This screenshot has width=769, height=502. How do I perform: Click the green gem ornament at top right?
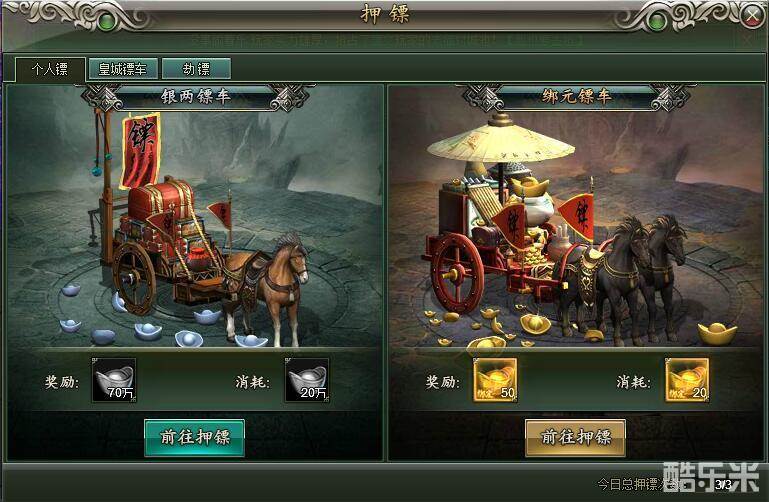pos(657,22)
